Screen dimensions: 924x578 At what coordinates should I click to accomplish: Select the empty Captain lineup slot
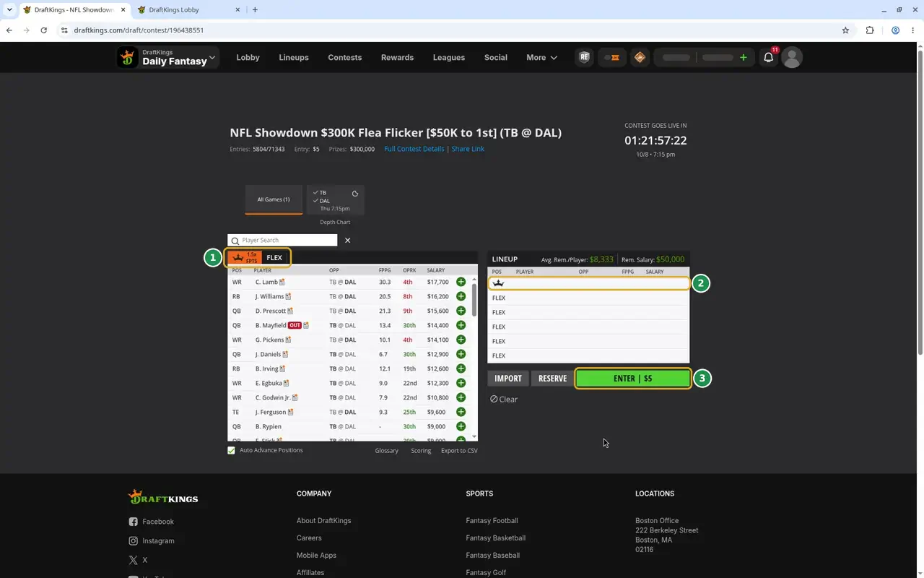588,283
